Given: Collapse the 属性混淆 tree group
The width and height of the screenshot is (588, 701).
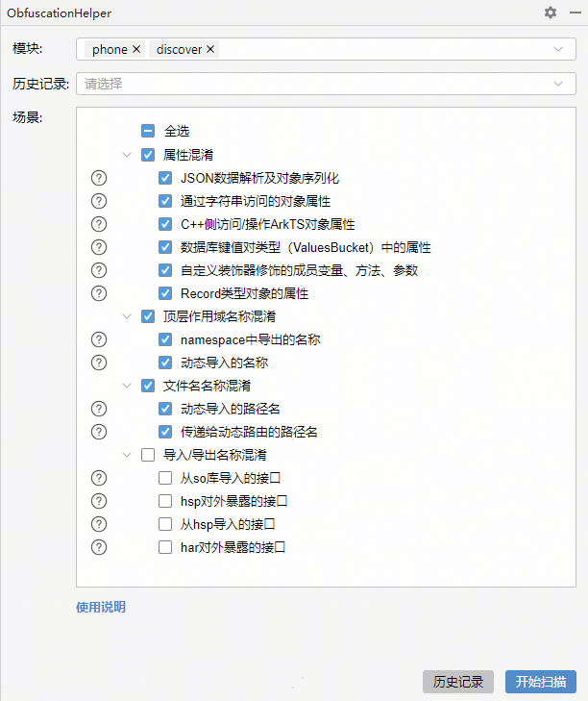Looking at the screenshot, I should point(128,155).
